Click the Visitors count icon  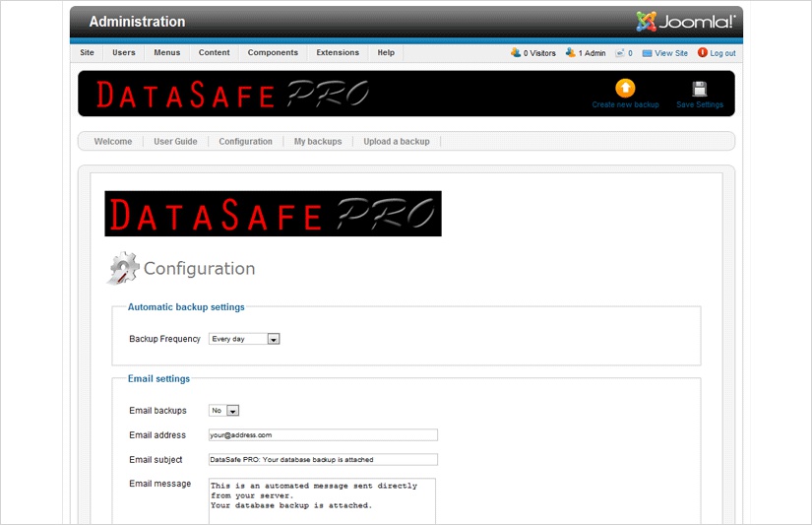pos(516,53)
